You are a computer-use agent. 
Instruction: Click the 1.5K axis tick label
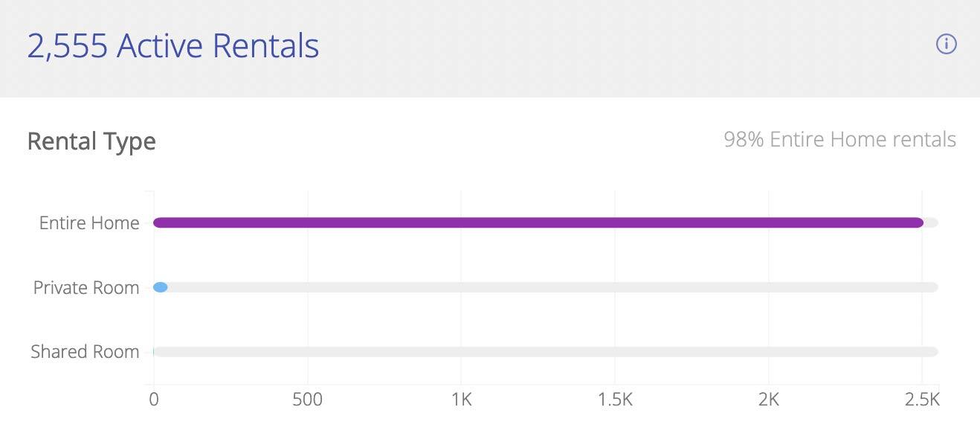coord(615,400)
